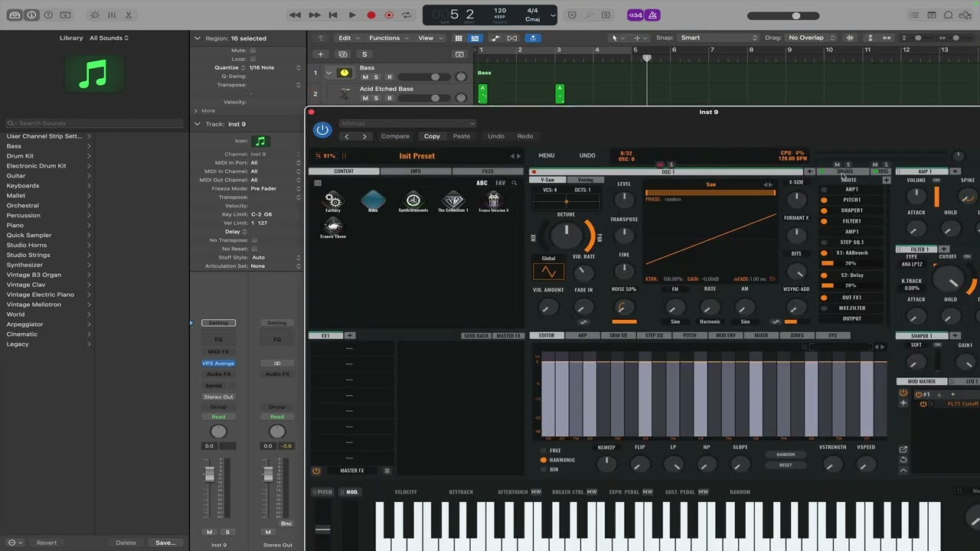The height and width of the screenshot is (551, 980).
Task: Enable the HARMONIC radio option
Action: click(x=544, y=460)
